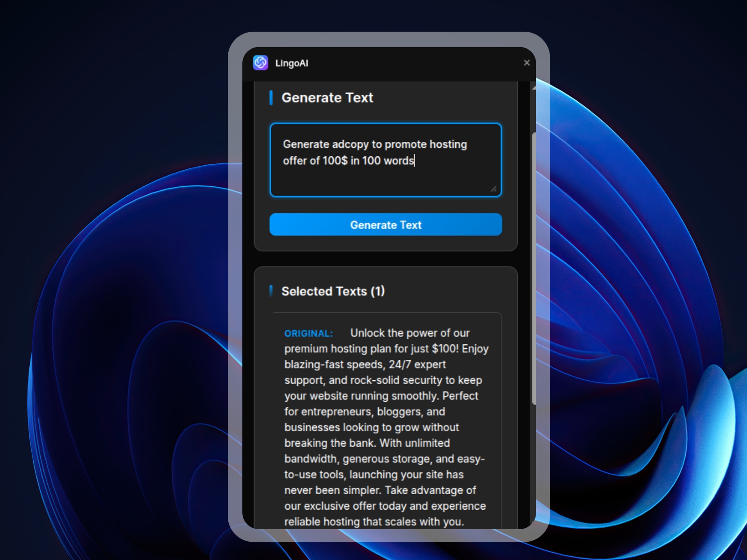Click the ORIGINAL: label
This screenshot has height=560, width=747.
pyautogui.click(x=308, y=333)
